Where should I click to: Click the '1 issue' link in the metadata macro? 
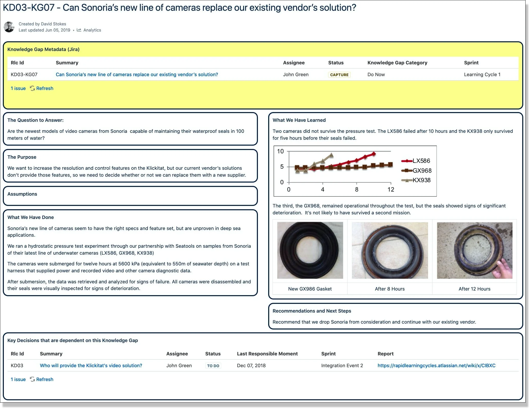(x=18, y=88)
